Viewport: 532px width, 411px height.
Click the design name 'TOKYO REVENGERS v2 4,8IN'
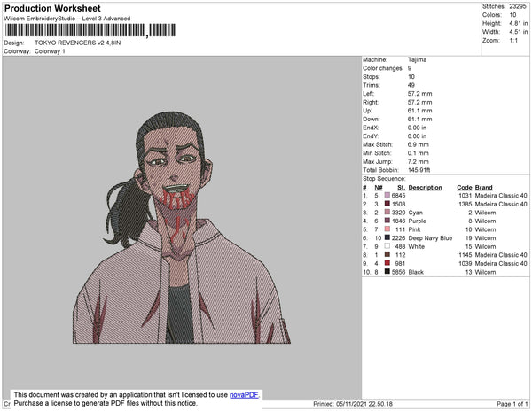click(x=77, y=43)
